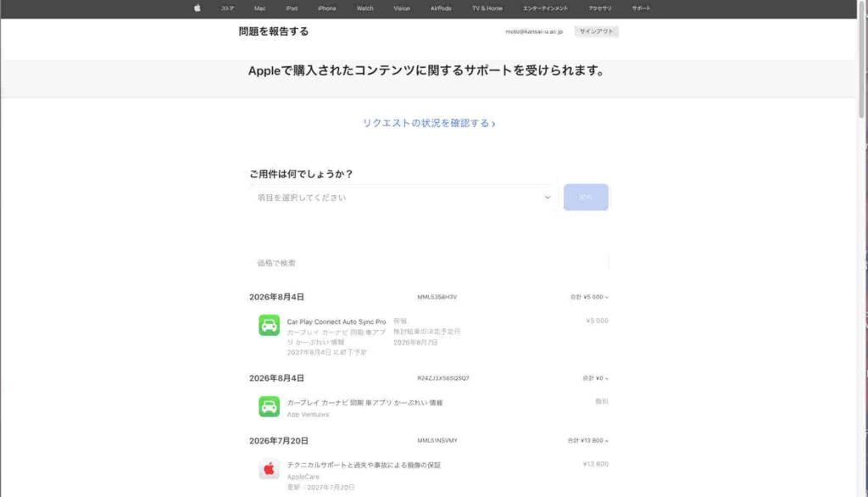This screenshot has width=868, height=497.
Task: Click the ご用件は何でしょうか？ heading
Action: click(301, 174)
